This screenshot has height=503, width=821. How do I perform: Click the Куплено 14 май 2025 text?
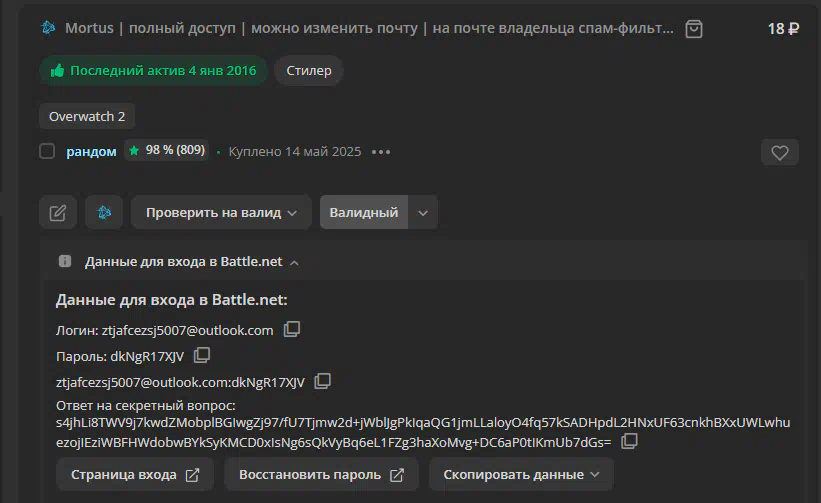tap(295, 152)
